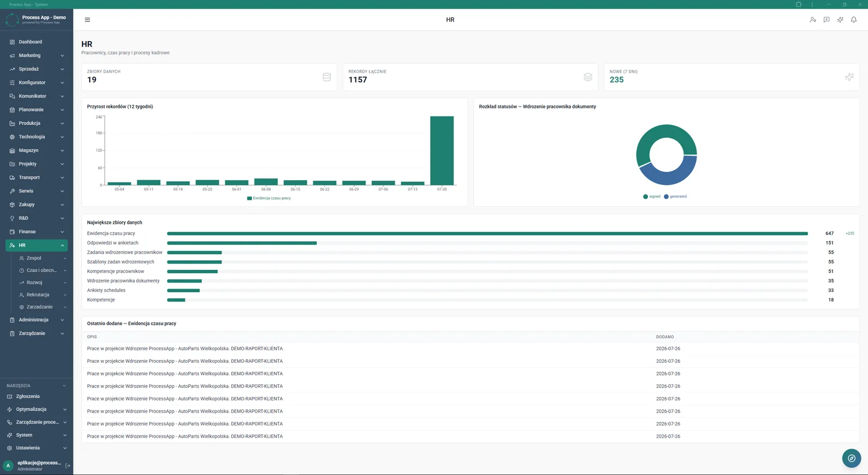The width and height of the screenshot is (868, 475).
Task: Open the chat feedback icon in top bar
Action: pyautogui.click(x=826, y=20)
